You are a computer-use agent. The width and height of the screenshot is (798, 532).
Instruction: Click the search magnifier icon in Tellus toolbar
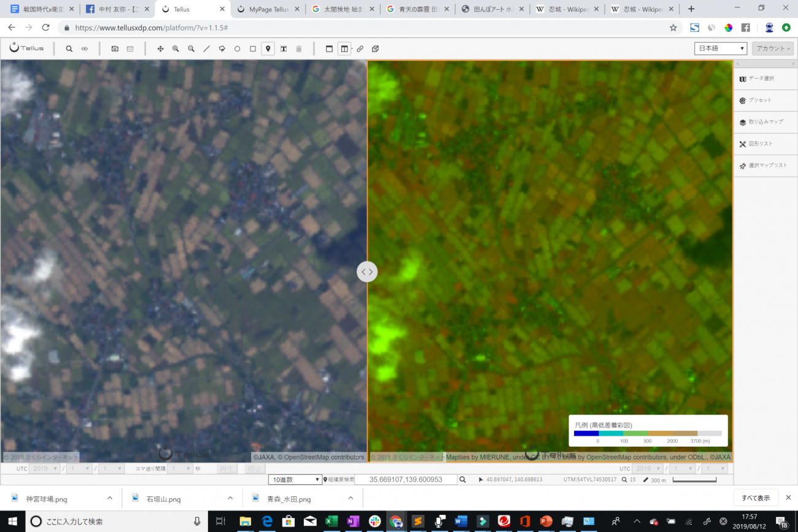coord(69,48)
